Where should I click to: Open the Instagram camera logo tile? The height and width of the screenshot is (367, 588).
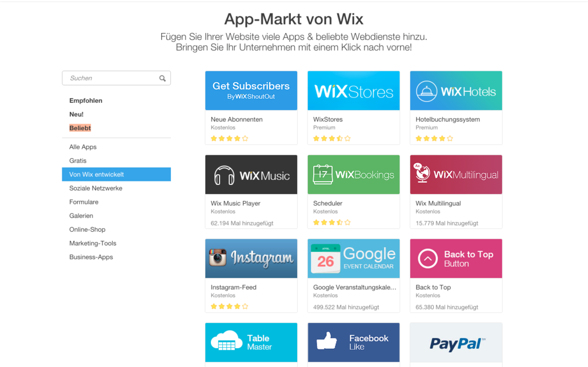[x=251, y=259]
